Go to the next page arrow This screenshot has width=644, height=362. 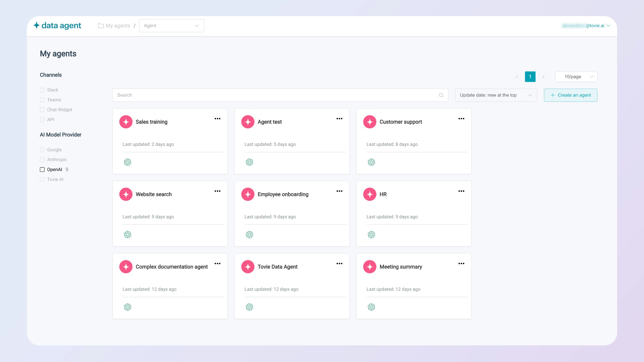point(543,77)
